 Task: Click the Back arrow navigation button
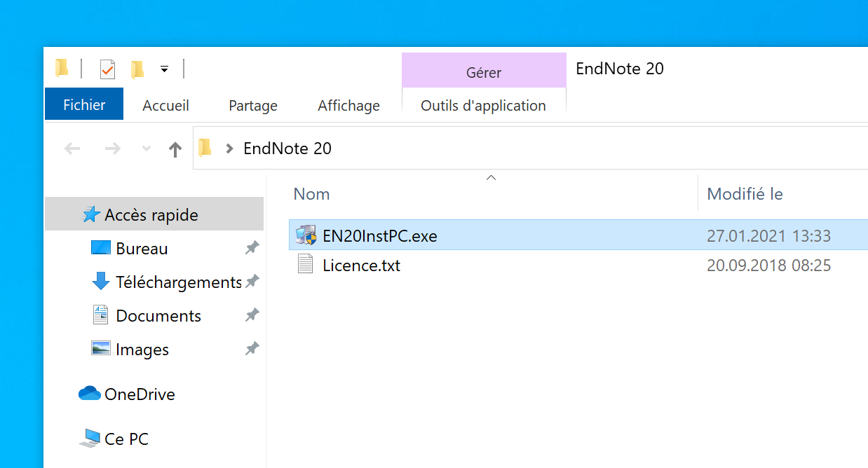click(x=72, y=149)
